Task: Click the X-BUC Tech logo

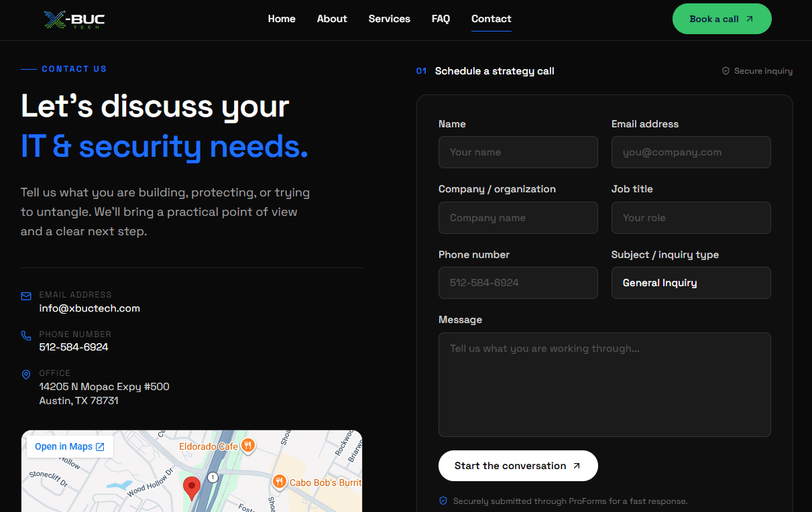Action: tap(74, 19)
